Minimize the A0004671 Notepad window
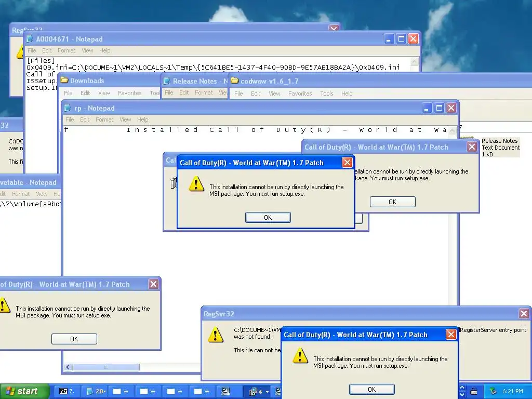 coord(389,38)
